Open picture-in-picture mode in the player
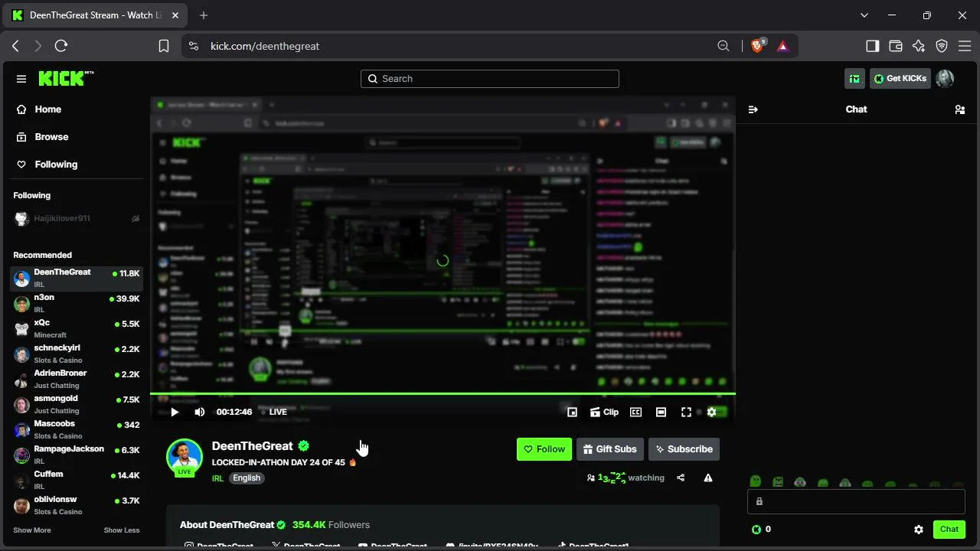This screenshot has width=980, height=551. pyautogui.click(x=572, y=412)
